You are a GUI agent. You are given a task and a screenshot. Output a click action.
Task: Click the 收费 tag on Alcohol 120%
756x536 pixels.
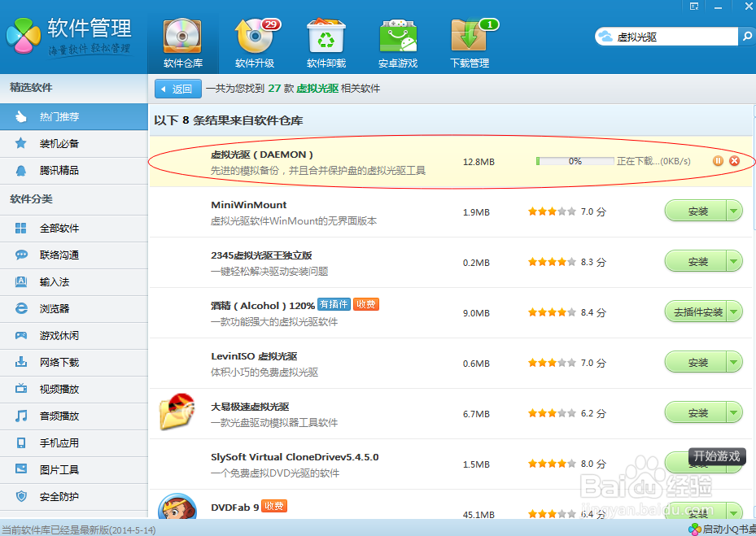[x=366, y=305]
